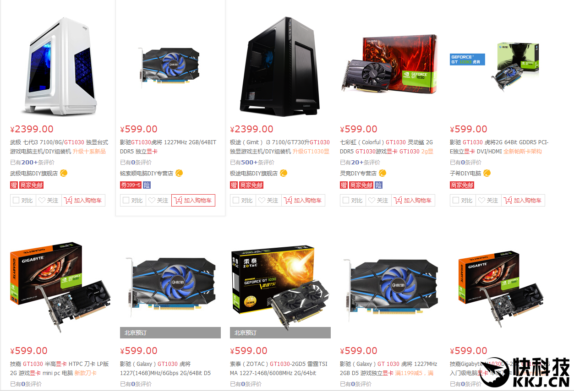The width and height of the screenshot is (574, 392).
Task: Click the gold badge beside 武极电脑DIY旗舰店
Action: point(64,173)
